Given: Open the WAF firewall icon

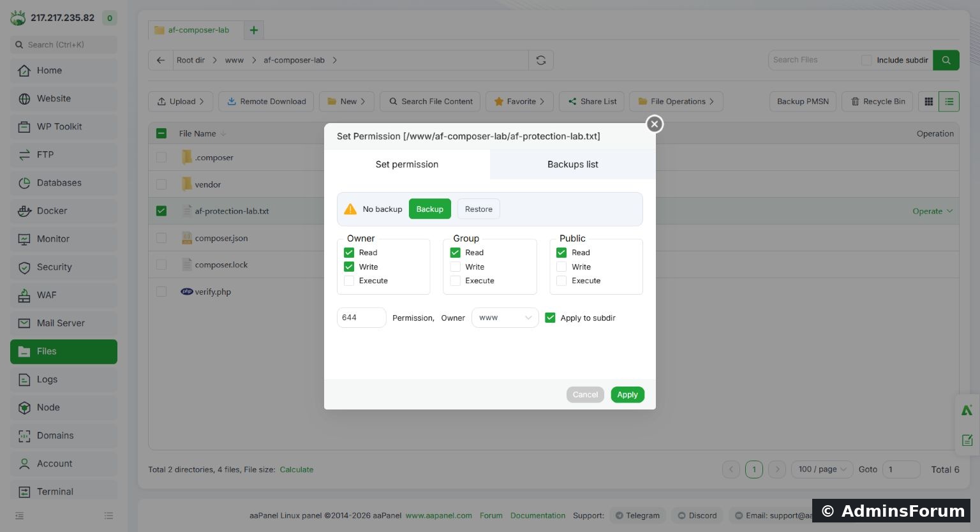Looking at the screenshot, I should point(24,295).
